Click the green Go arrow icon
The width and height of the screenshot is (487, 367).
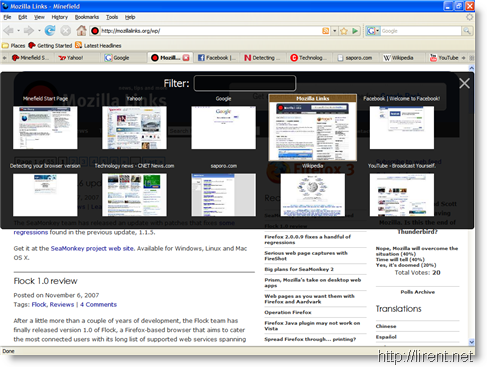tap(355, 31)
